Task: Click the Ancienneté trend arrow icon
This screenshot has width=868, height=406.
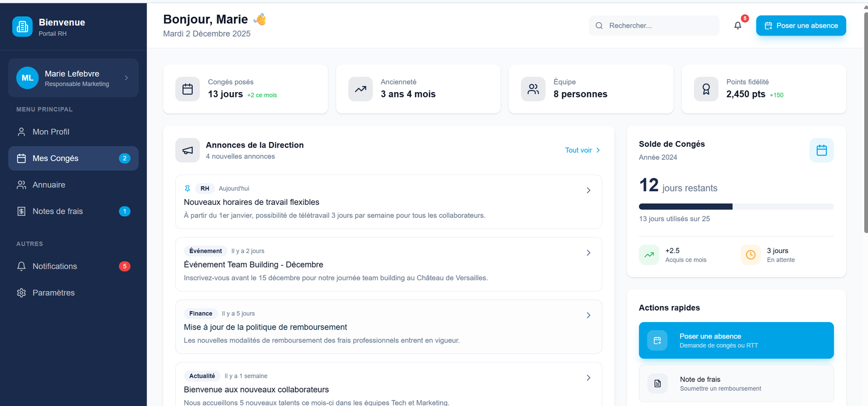Action: (360, 89)
